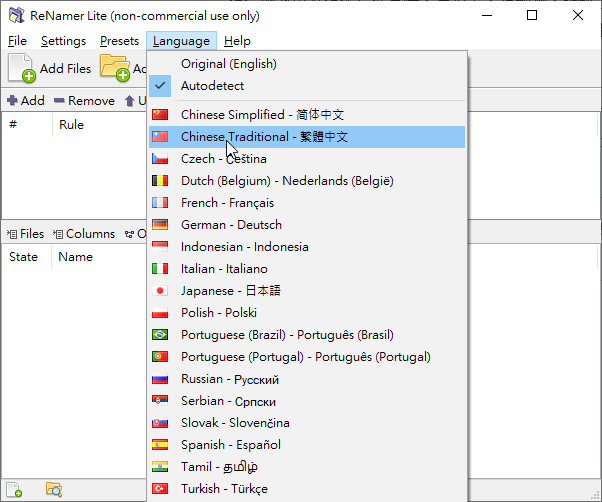Click the Add Folders folder icon
This screenshot has width=602, height=502.
click(114, 69)
